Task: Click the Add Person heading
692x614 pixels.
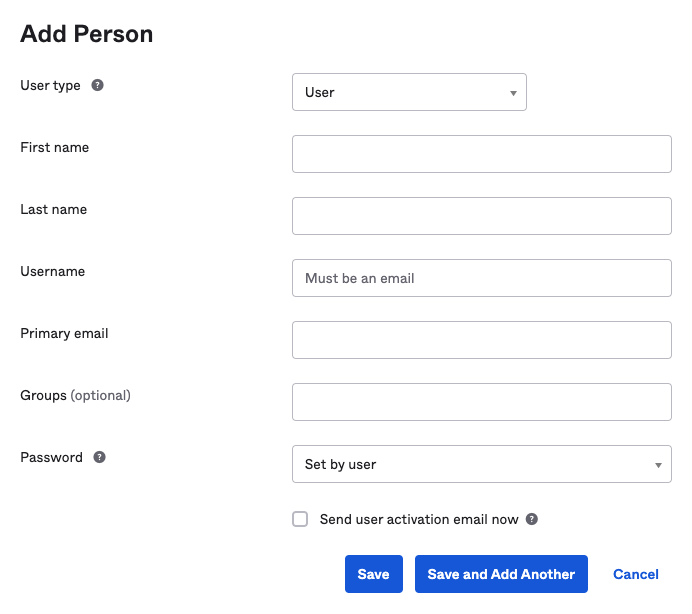Action: (86, 34)
